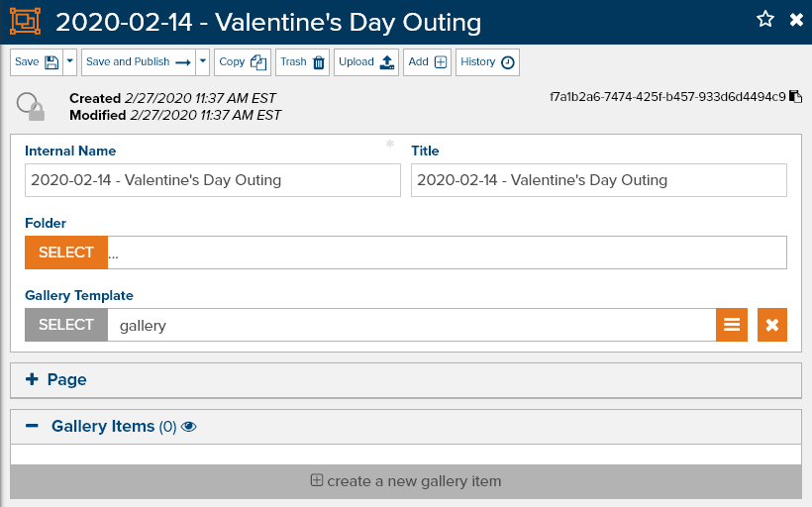Click the Add button
This screenshot has width=812, height=507.
coord(427,62)
